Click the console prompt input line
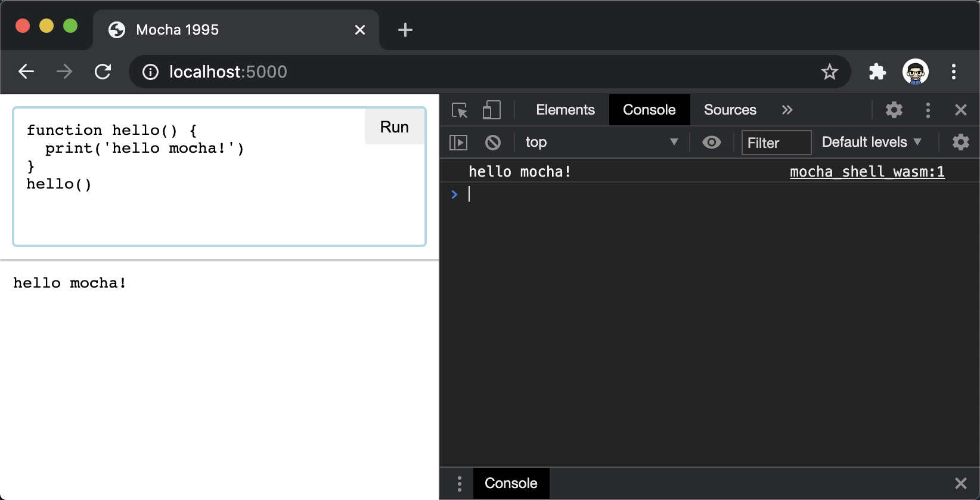 point(709,194)
